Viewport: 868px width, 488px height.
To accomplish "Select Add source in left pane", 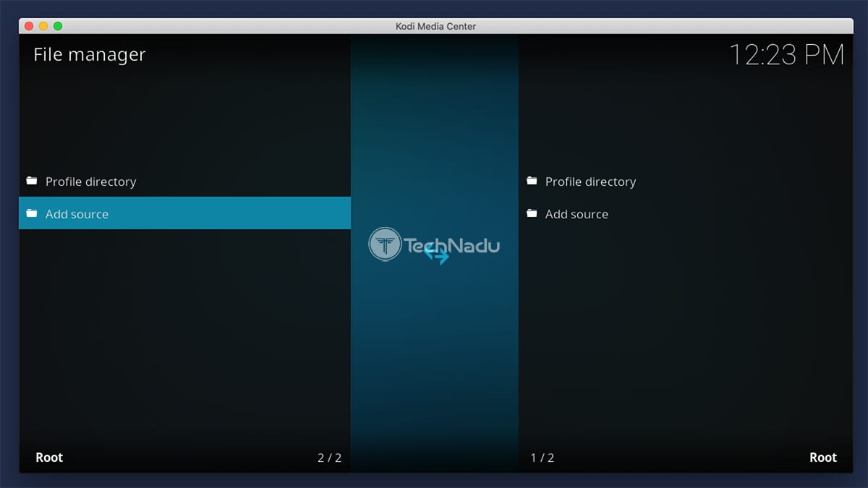I will (184, 213).
